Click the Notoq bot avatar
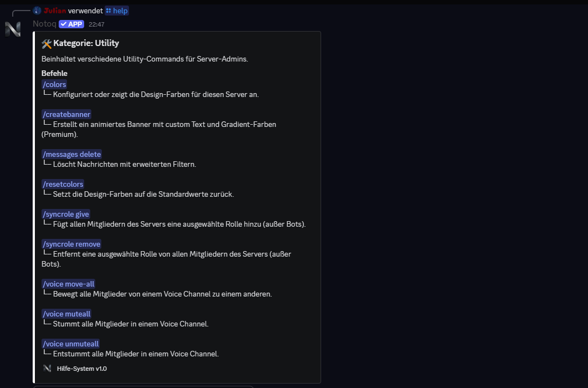 [13, 29]
